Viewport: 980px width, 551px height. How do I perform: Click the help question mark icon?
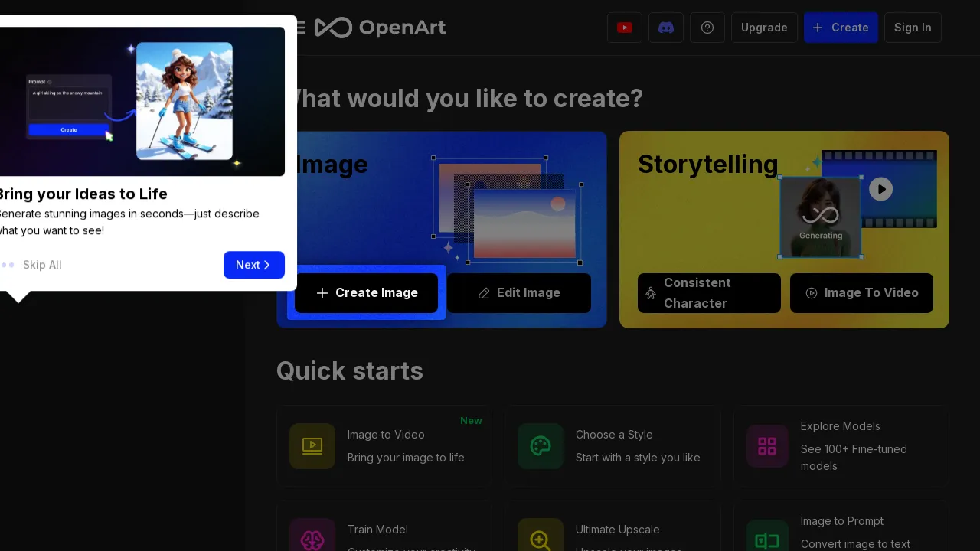tap(707, 28)
